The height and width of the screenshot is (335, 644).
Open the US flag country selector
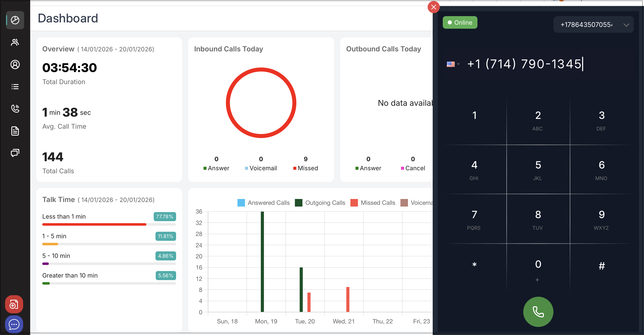click(x=453, y=64)
